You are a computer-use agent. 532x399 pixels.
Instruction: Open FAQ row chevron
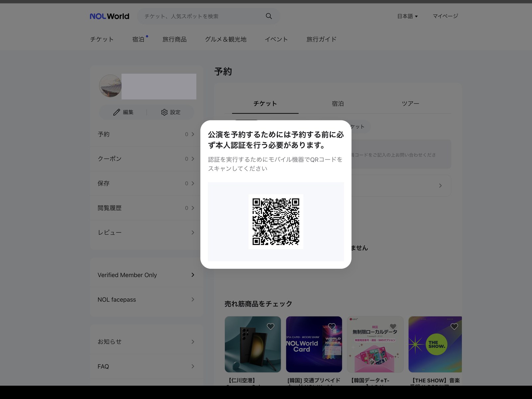coord(193,366)
